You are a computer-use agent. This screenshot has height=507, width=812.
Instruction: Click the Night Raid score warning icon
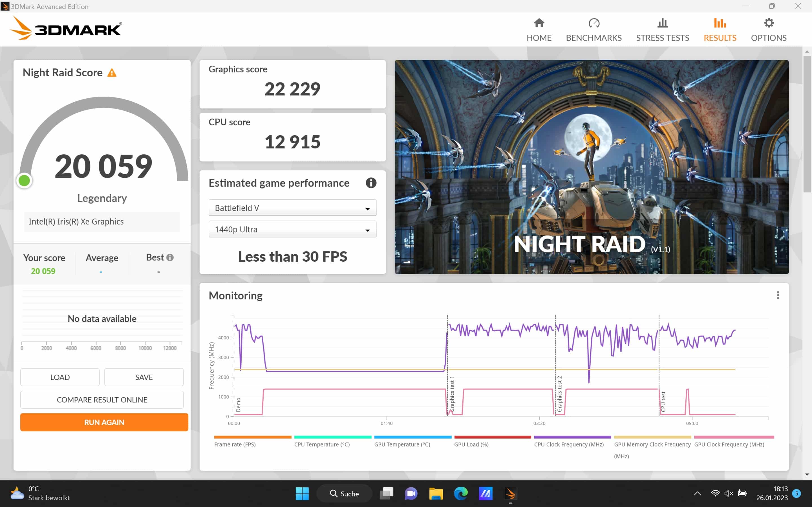(112, 73)
